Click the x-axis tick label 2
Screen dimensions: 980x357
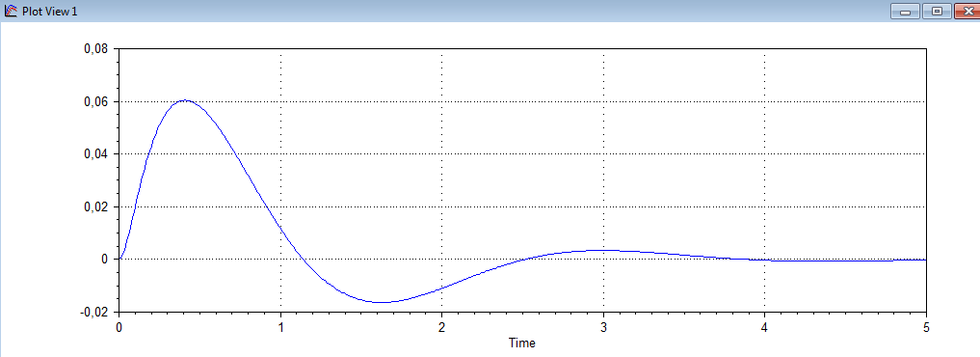coord(442,327)
